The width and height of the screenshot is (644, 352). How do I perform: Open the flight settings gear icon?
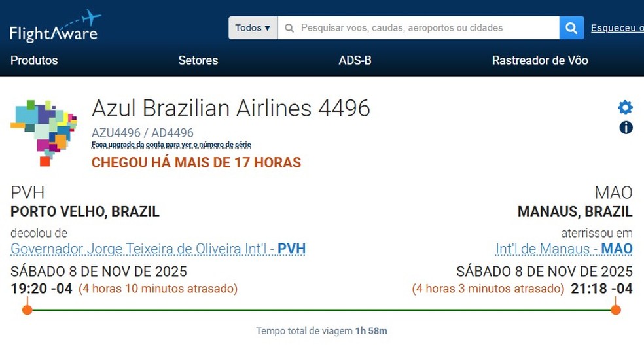626,108
